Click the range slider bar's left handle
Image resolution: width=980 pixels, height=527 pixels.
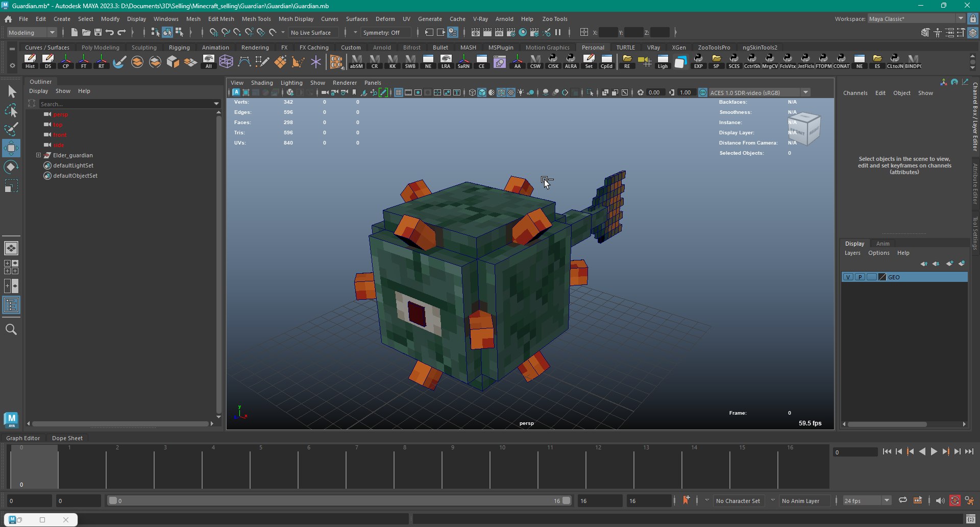pyautogui.click(x=113, y=501)
